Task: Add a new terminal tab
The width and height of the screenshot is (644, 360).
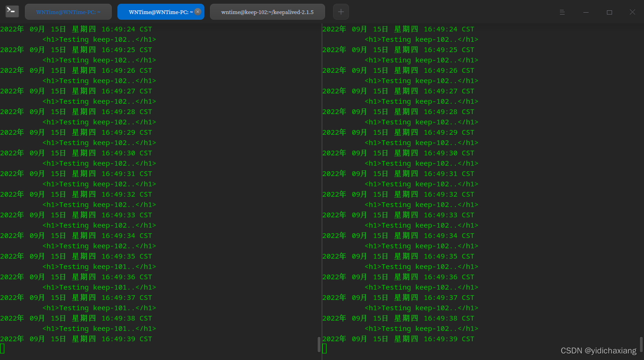Action: pos(341,12)
